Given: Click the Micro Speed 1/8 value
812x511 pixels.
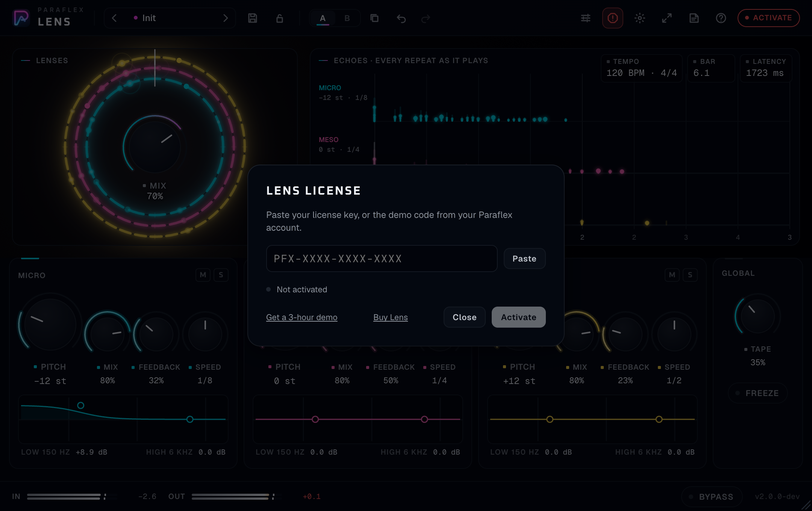Looking at the screenshot, I should (x=205, y=381).
